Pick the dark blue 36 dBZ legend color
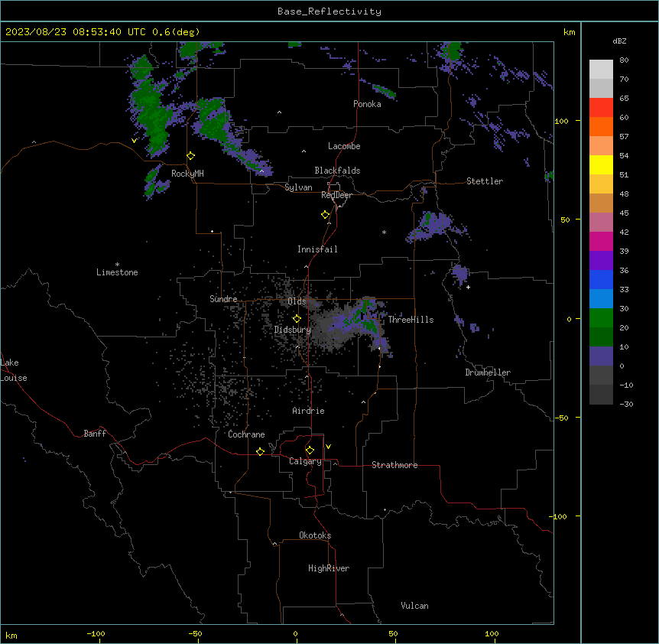This screenshot has width=659, height=644. [601, 279]
